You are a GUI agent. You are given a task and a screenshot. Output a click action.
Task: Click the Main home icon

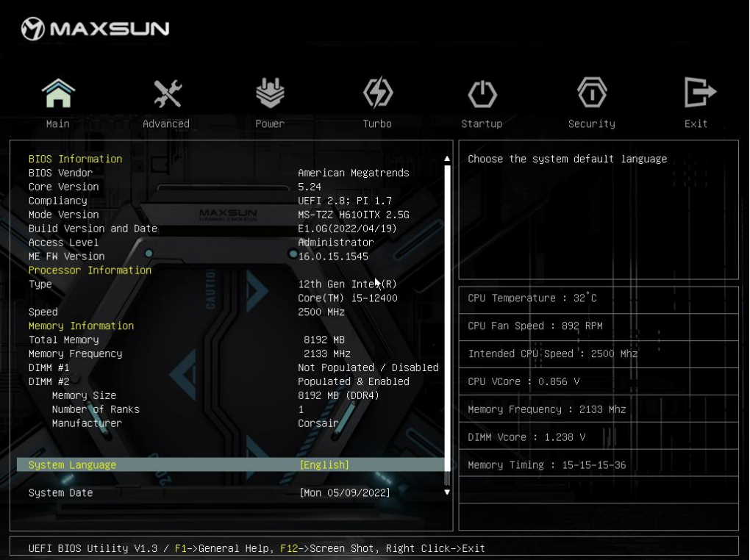[x=58, y=93]
